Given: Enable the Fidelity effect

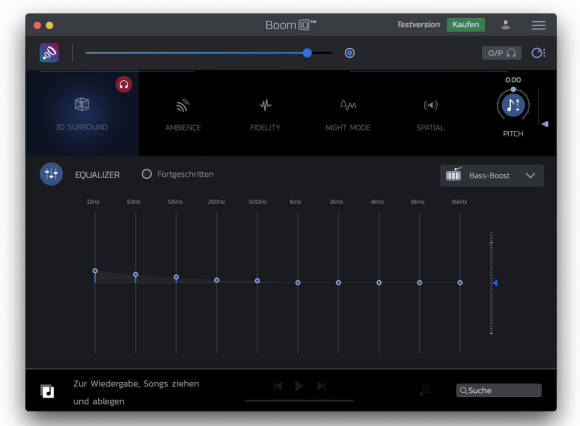Looking at the screenshot, I should (265, 115).
